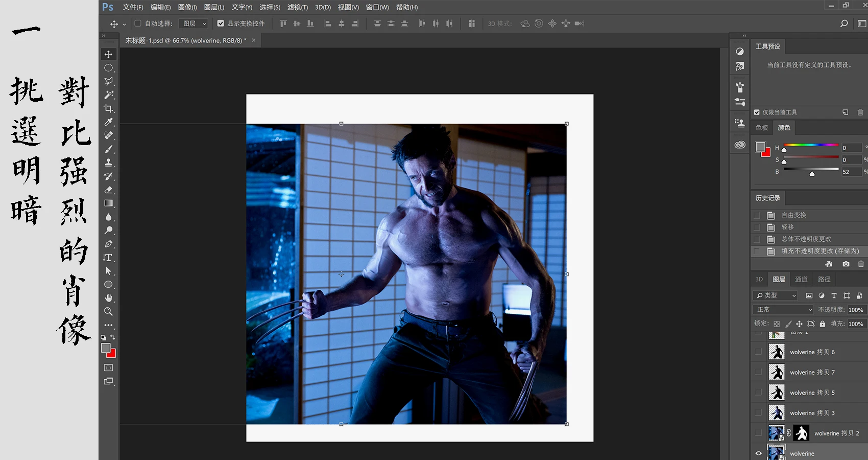Viewport: 868px width, 460px height.
Task: Create new snapshot camera icon in History
Action: click(x=846, y=264)
